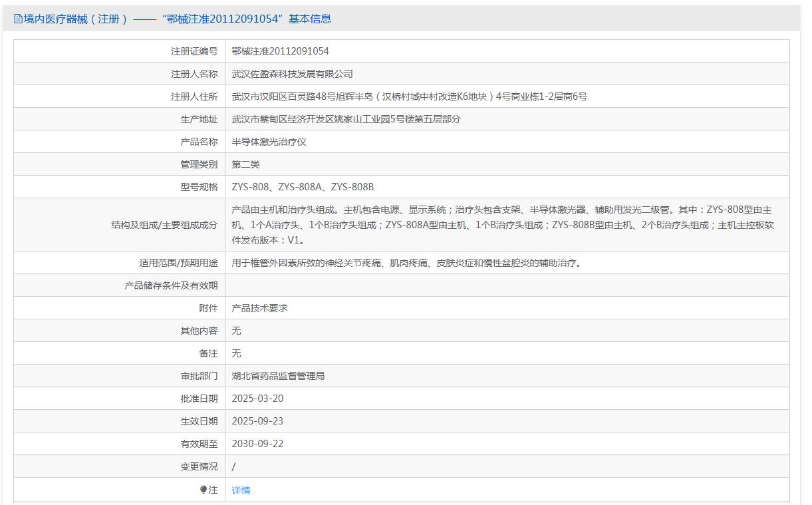Select model value ZYS-808、ZYS-808A、ZYS-808B
Screen dimensions: 812x505
(x=303, y=187)
